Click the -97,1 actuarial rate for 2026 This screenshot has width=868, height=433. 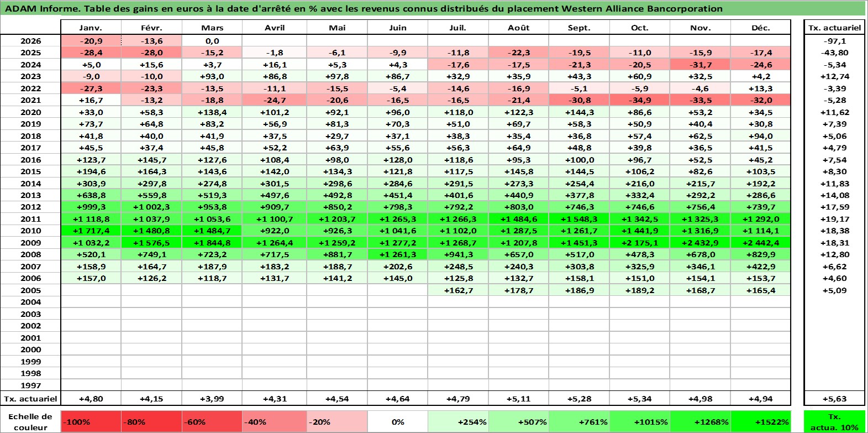(x=834, y=41)
